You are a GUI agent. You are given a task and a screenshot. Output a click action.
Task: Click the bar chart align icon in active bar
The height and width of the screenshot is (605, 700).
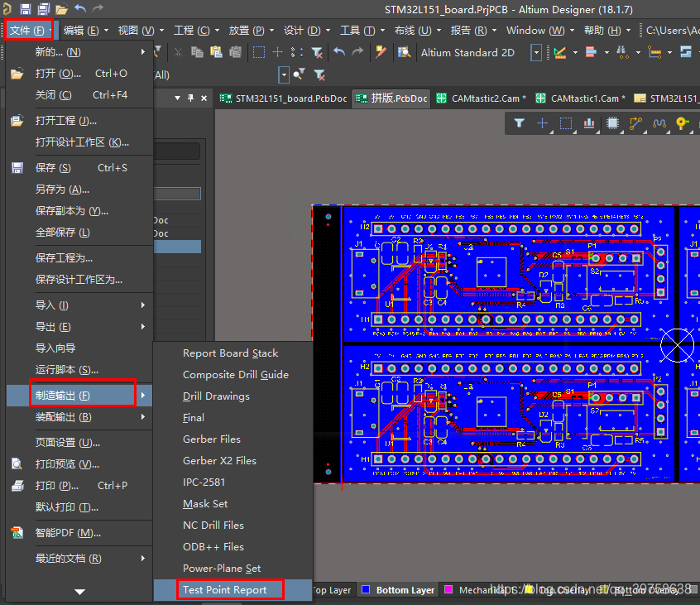click(589, 122)
